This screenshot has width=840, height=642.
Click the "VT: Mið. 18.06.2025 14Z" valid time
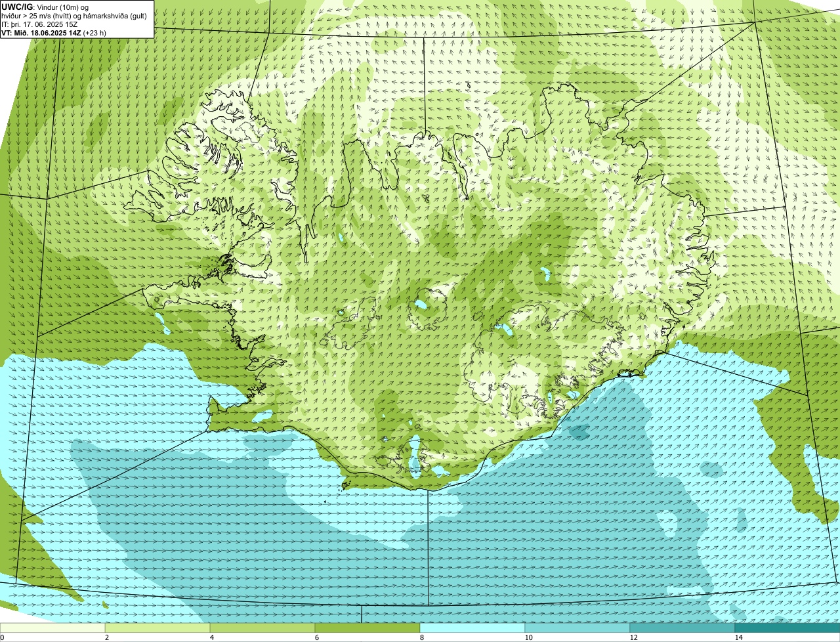click(x=41, y=33)
